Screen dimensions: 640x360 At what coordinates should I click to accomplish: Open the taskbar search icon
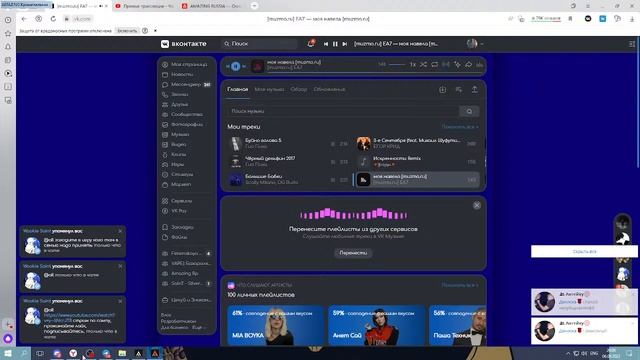coord(24,353)
